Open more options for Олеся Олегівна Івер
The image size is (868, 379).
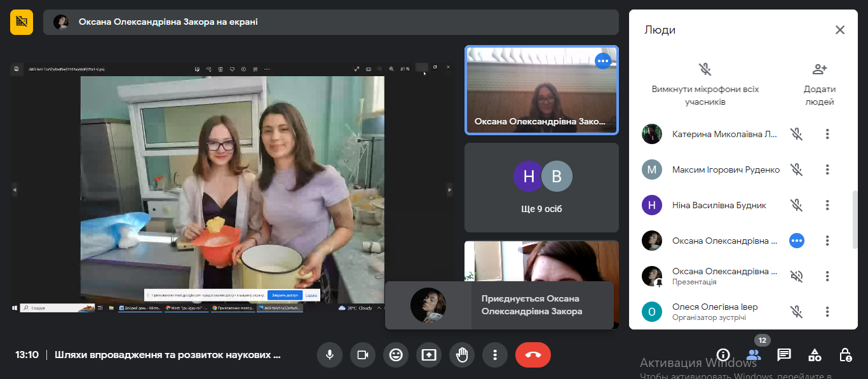pos(827,312)
